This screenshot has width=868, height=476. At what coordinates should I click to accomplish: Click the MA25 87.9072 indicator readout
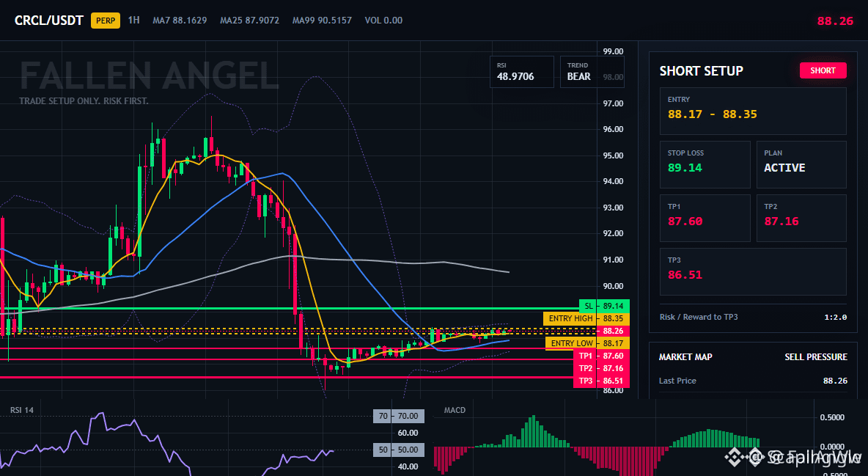[x=250, y=20]
